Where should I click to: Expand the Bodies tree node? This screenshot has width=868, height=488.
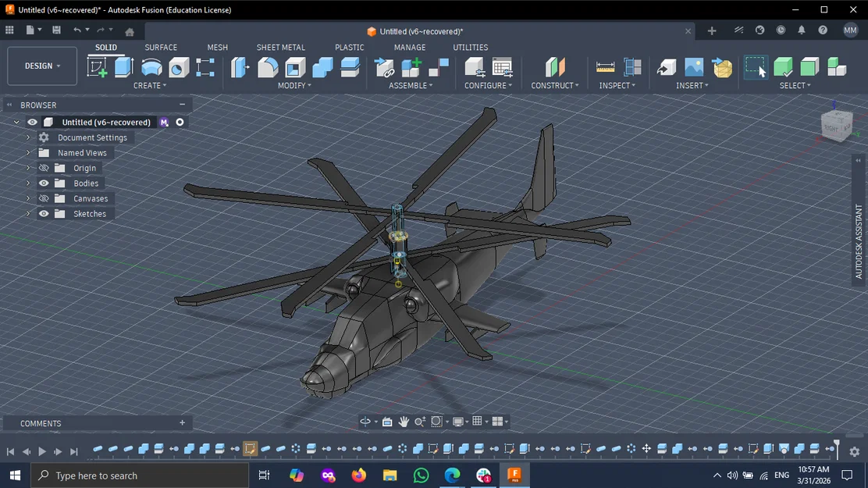[26, 183]
